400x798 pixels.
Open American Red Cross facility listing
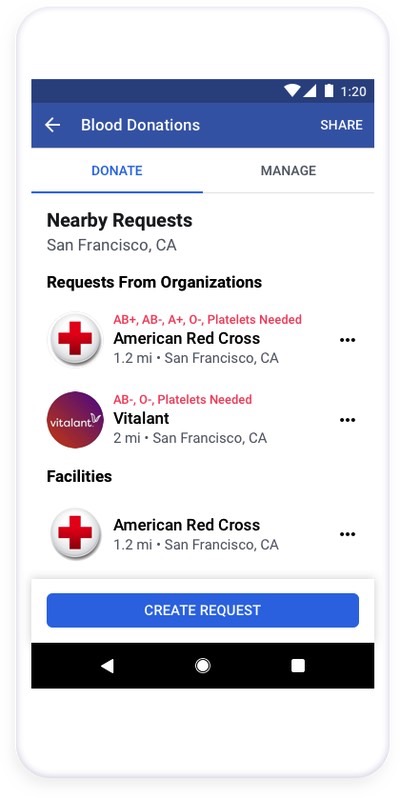pos(203,534)
